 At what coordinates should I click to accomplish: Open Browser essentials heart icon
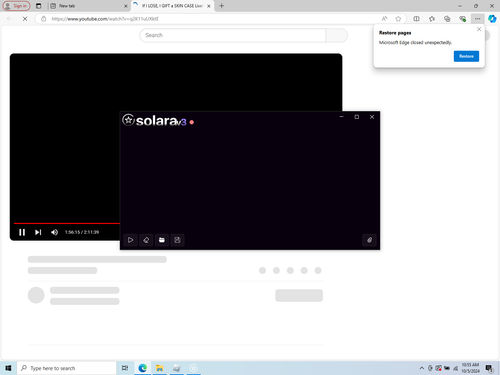(x=462, y=19)
